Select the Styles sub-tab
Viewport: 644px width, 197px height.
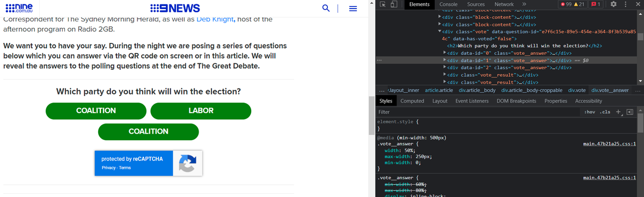[x=386, y=101]
